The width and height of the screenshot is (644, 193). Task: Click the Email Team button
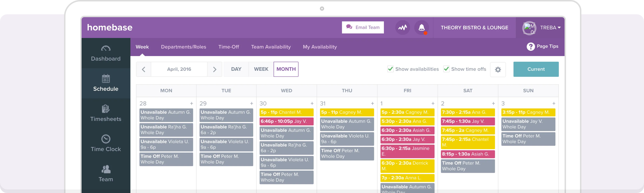point(363,28)
